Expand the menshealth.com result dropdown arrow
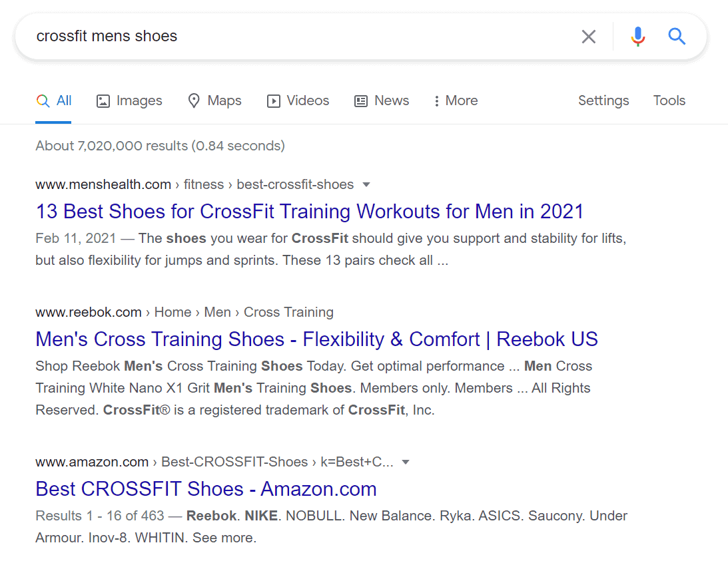Image resolution: width=728 pixels, height=561 pixels. [x=366, y=185]
